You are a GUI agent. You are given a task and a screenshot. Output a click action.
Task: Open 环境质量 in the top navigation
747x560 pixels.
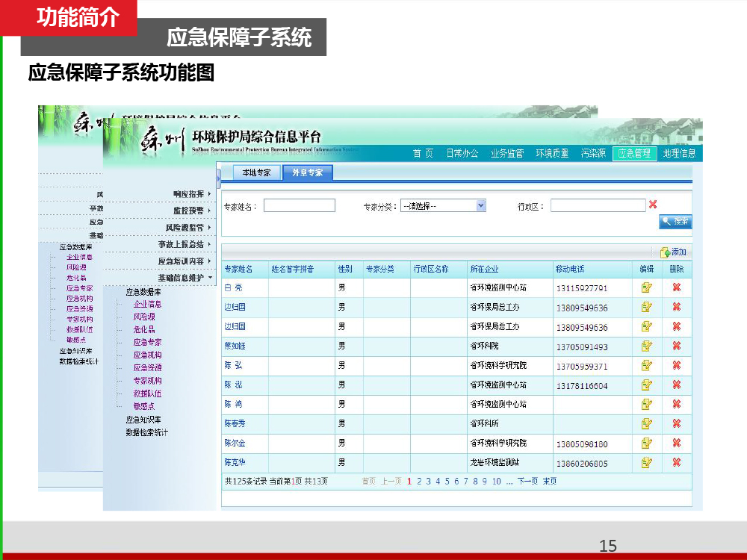coord(552,153)
